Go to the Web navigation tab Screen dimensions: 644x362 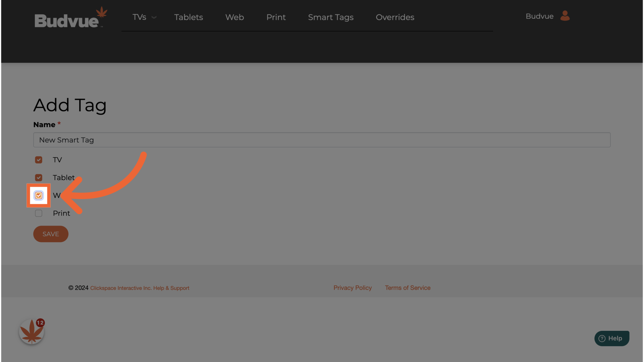pyautogui.click(x=234, y=17)
